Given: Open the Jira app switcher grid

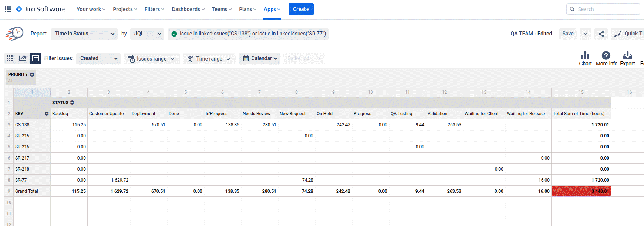Looking at the screenshot, I should pyautogui.click(x=8, y=9).
